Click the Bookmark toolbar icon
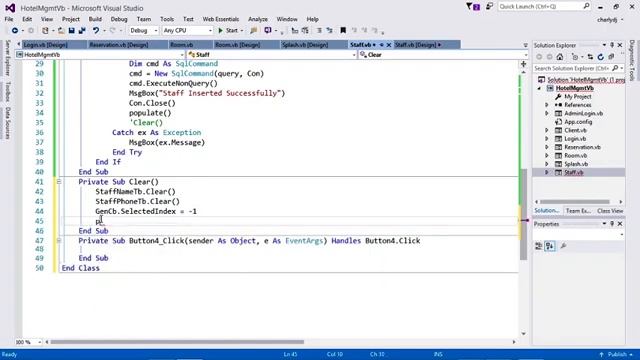Screen dimensions: 640x360 343,31
